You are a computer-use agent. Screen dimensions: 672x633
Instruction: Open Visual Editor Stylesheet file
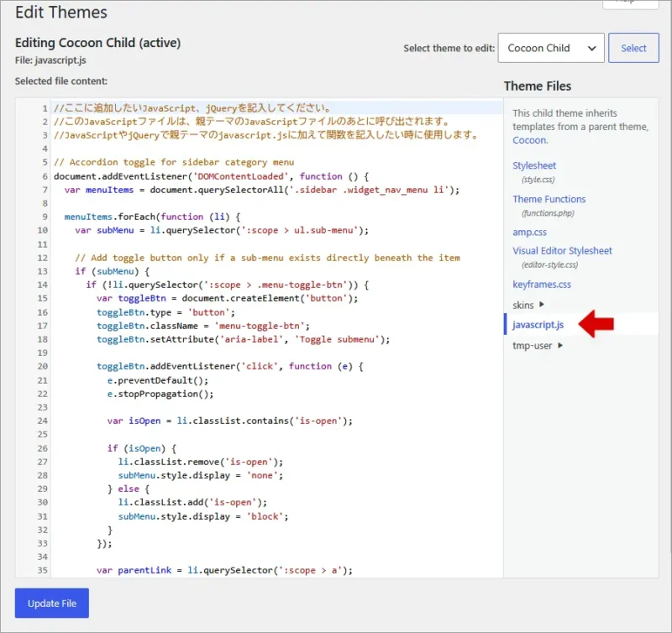click(x=562, y=250)
